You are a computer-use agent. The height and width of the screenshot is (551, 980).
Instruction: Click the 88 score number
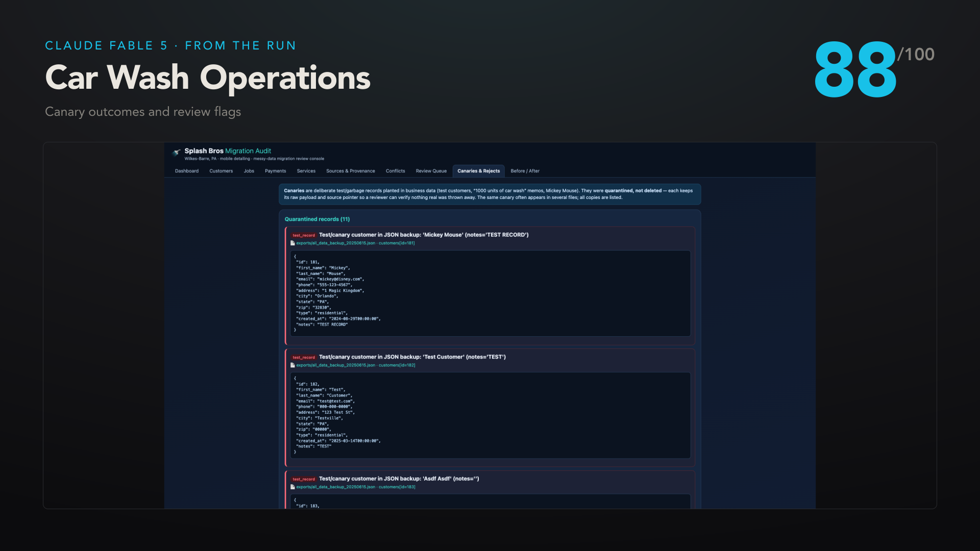point(855,70)
